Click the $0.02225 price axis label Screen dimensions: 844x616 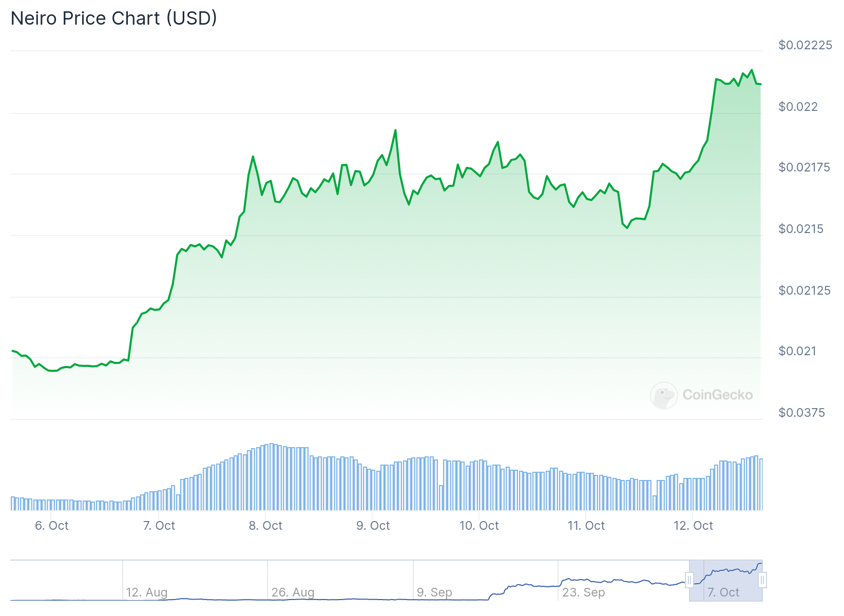(x=805, y=45)
